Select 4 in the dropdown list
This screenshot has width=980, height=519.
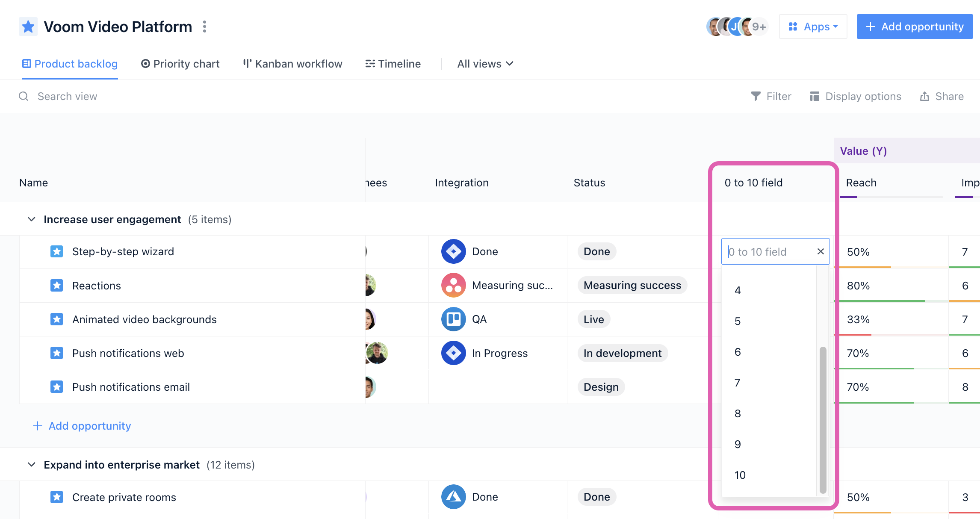click(769, 290)
